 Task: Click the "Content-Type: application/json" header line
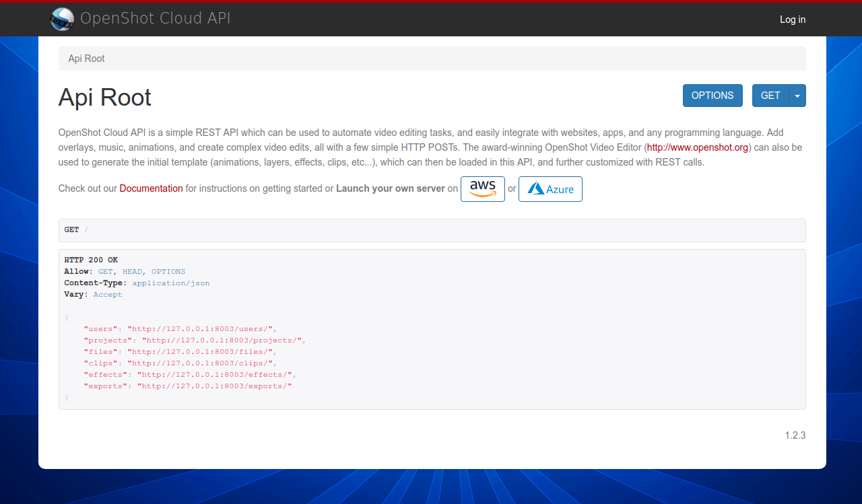137,283
